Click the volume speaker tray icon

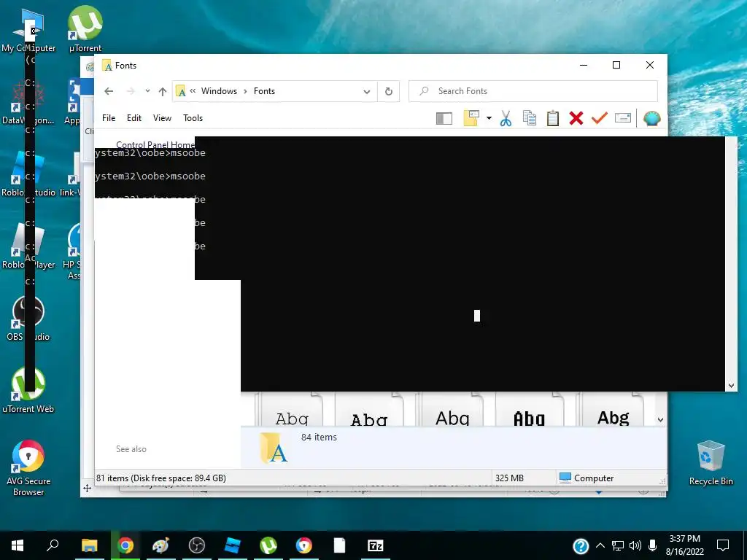(635, 545)
